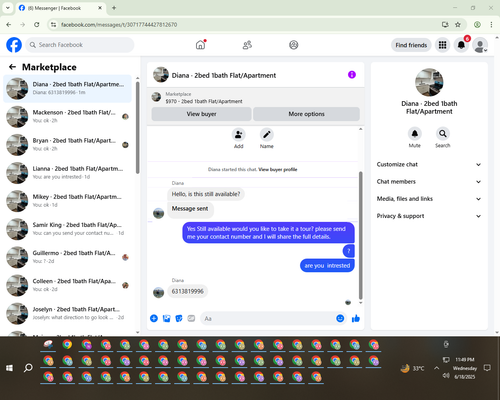Open the Lianna conversation
Viewport: 500px width, 400px height.
67,173
